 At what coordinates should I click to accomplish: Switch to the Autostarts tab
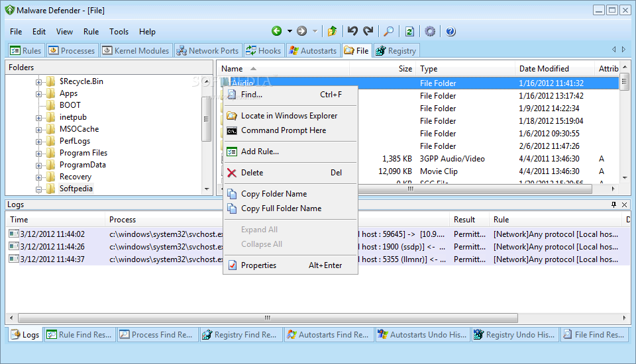(313, 51)
